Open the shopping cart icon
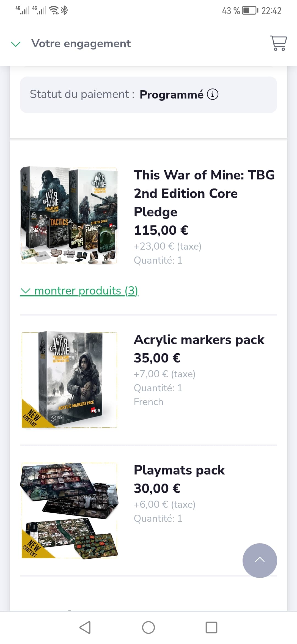 [278, 43]
